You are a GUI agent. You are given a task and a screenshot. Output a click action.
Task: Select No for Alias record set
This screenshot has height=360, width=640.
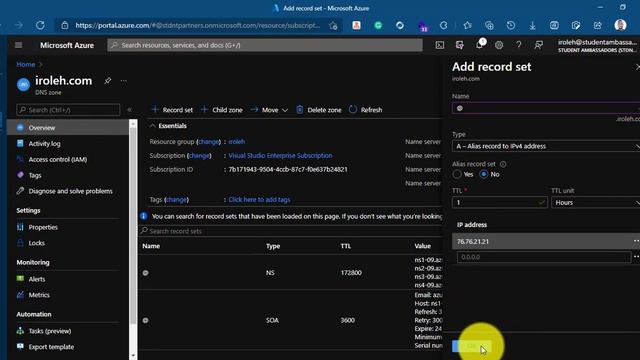(x=484, y=174)
